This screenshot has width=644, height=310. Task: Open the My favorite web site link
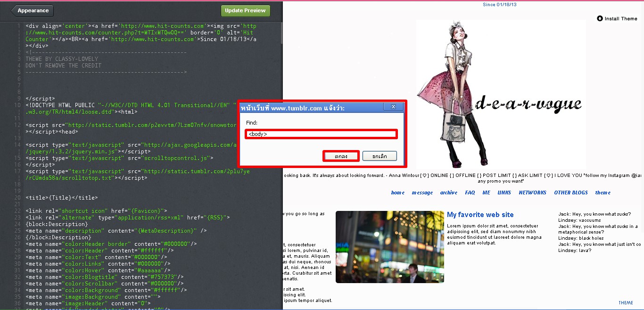[480, 215]
